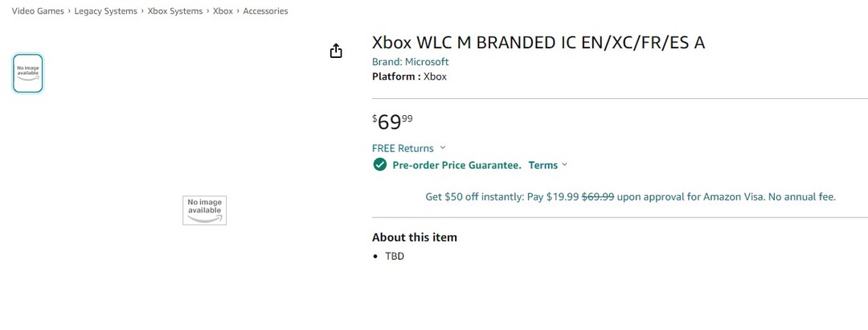This screenshot has height=330, width=868.
Task: Select the small 'No image available' thumbnail
Action: point(28,73)
